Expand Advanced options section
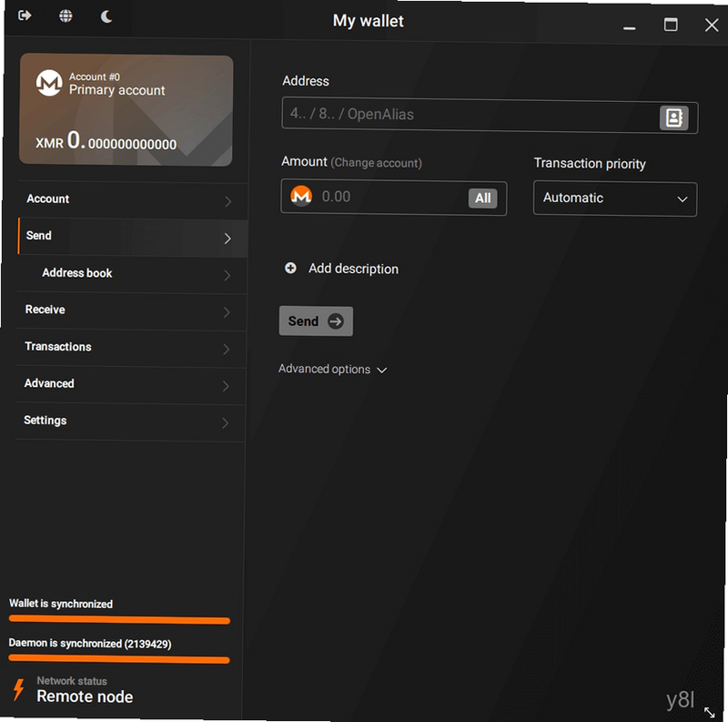 tap(333, 370)
